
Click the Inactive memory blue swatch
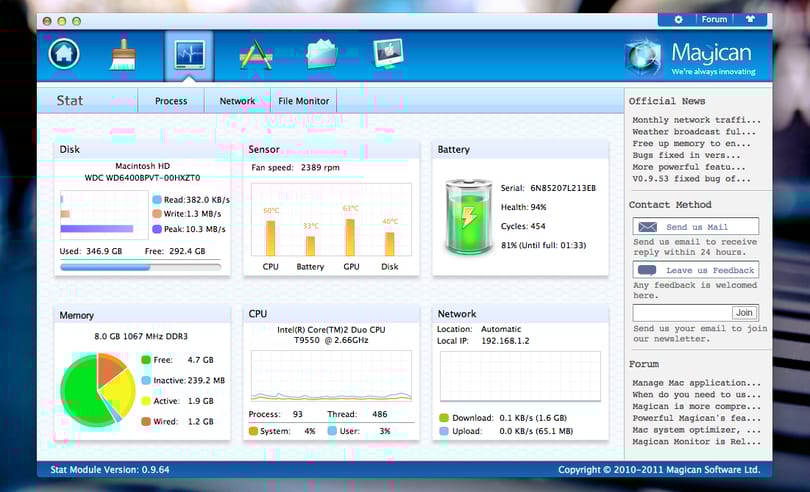click(x=146, y=380)
